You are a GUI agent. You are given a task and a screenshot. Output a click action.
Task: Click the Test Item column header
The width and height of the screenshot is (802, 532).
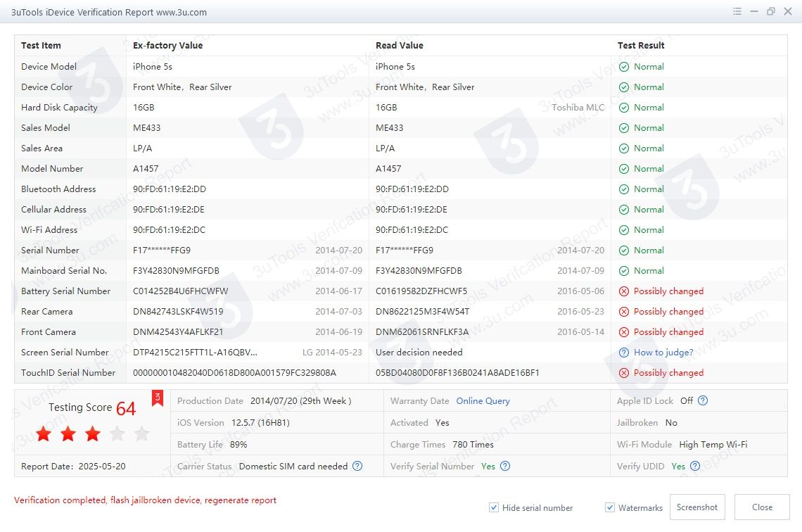[x=41, y=46]
